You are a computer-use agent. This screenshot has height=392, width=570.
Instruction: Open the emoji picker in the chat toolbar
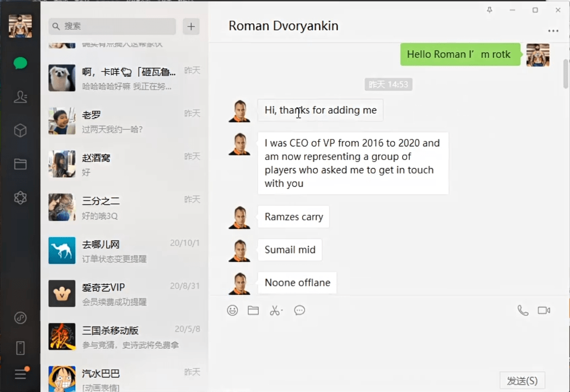232,310
